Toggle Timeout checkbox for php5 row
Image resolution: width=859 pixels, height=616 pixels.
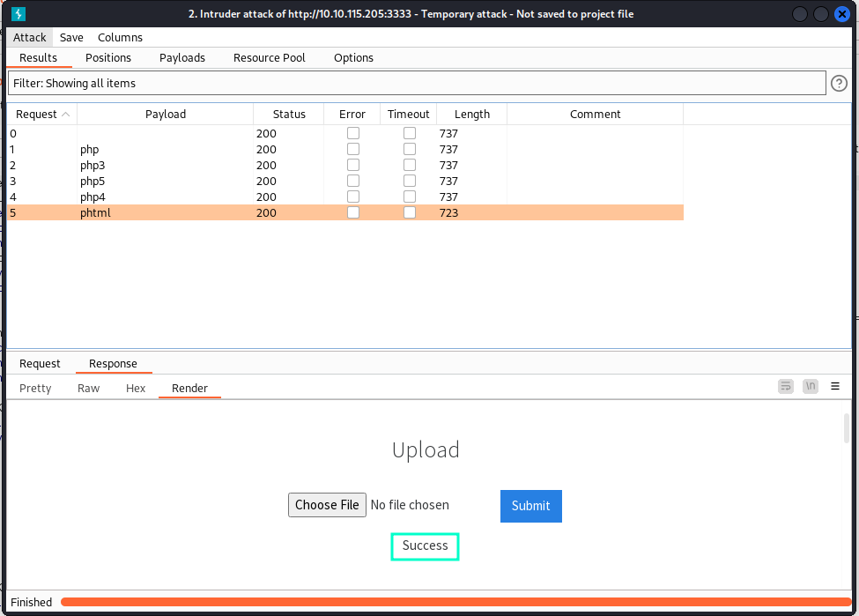(409, 181)
